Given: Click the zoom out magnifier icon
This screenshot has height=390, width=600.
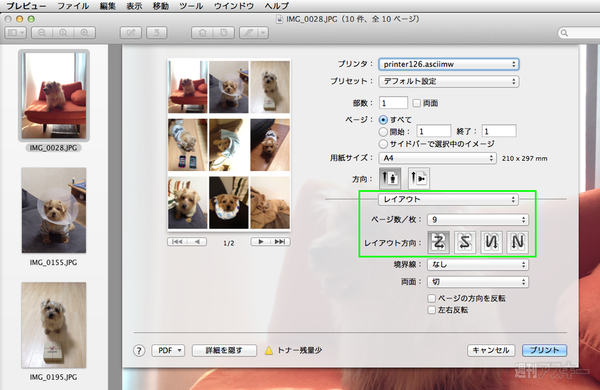Looking at the screenshot, I should [42, 33].
